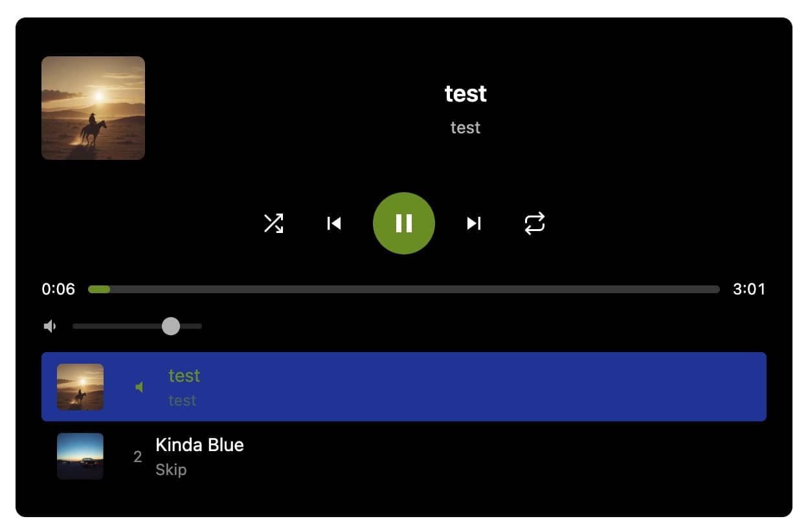This screenshot has height=532, width=808.
Task: Skip back to the previous track
Action: pos(334,223)
